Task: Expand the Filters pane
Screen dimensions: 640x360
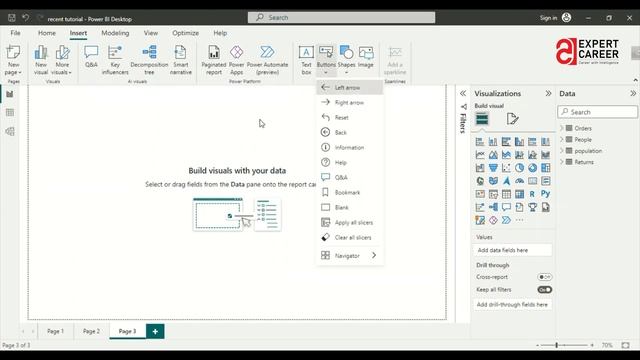Action: [x=463, y=93]
